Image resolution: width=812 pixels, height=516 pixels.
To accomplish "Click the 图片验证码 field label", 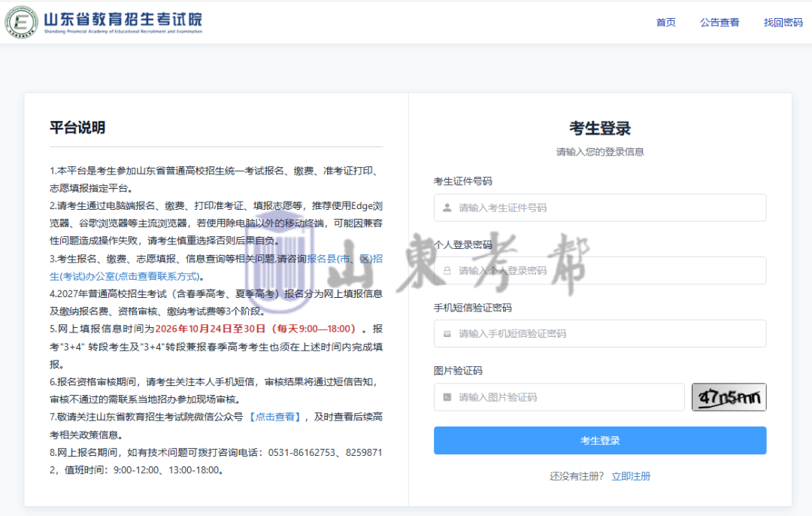I will [458, 371].
